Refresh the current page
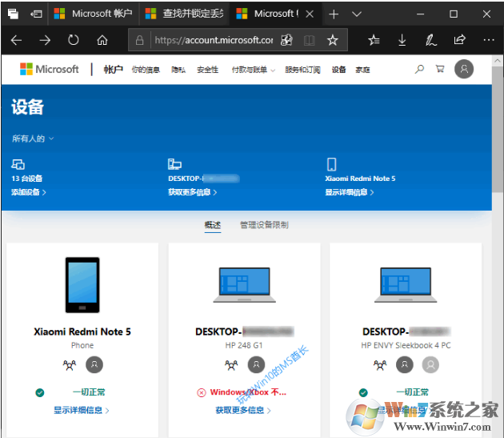The image size is (504, 438). tap(73, 40)
